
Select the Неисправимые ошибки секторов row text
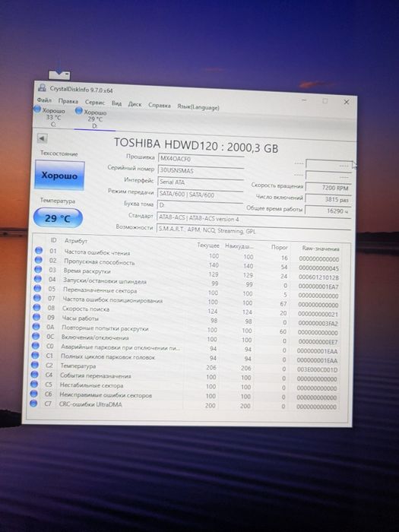click(x=106, y=395)
